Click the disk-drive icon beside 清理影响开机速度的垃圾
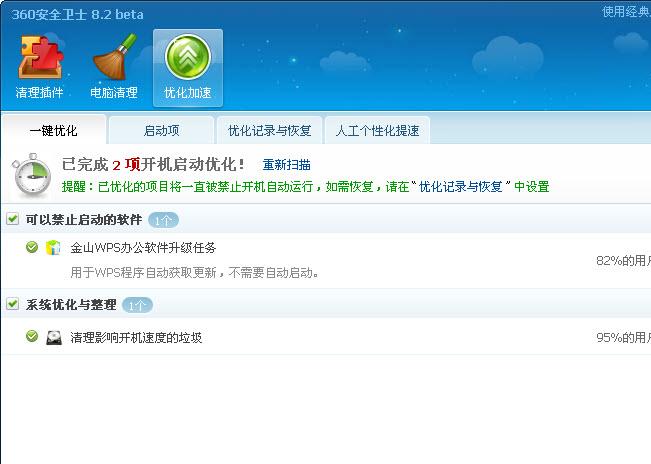 pyautogui.click(x=54, y=337)
